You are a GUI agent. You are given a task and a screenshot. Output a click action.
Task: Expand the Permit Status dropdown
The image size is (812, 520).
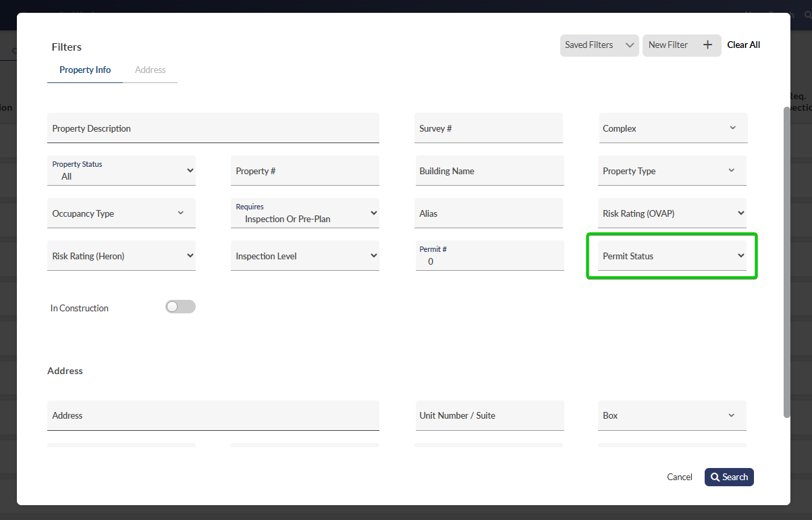point(672,256)
